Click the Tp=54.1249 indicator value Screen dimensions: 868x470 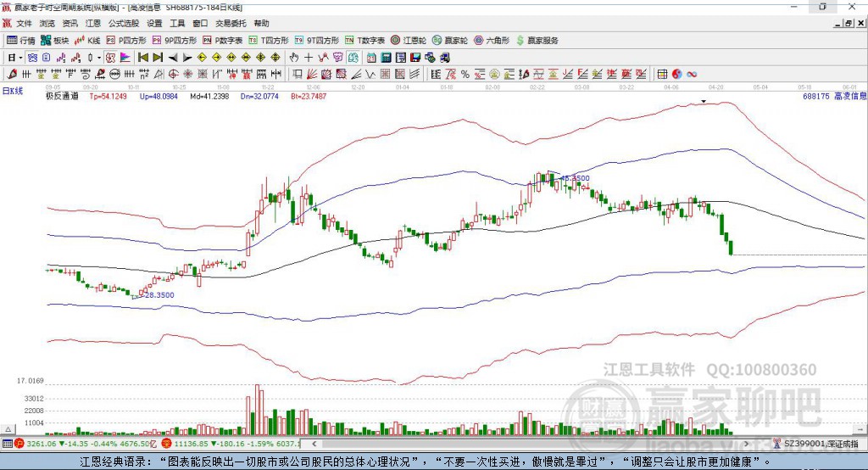point(108,96)
